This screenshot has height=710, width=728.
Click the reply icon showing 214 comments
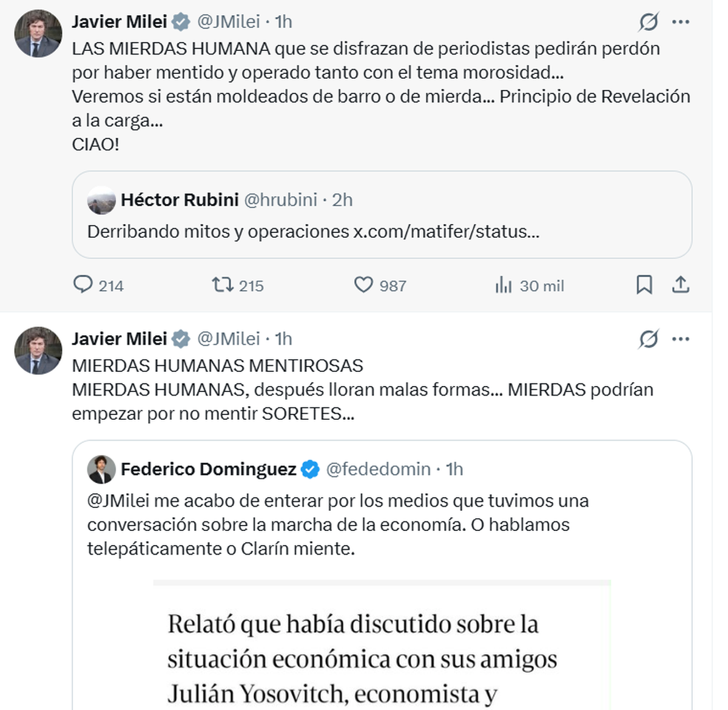point(83,285)
